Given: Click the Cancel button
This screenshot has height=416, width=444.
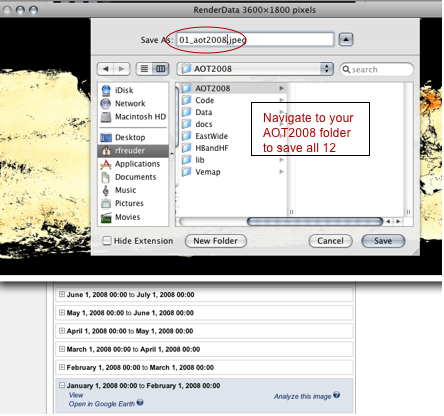Looking at the screenshot, I should [x=330, y=241].
